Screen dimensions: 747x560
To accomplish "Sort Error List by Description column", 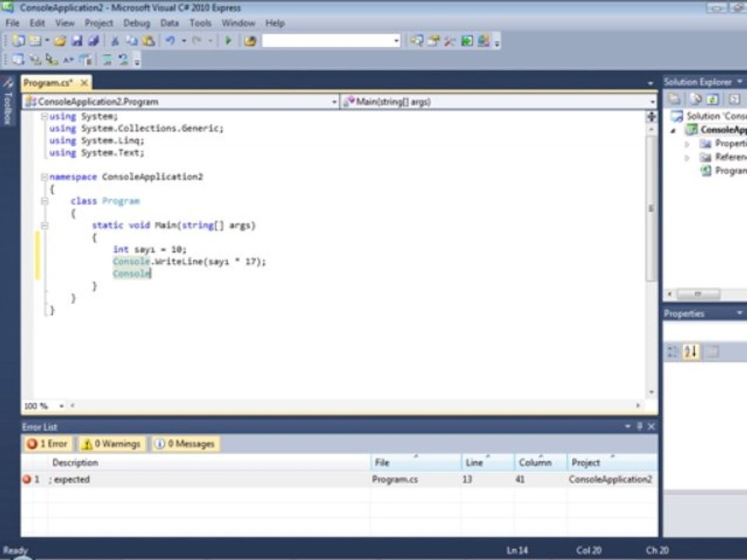I will [x=209, y=462].
